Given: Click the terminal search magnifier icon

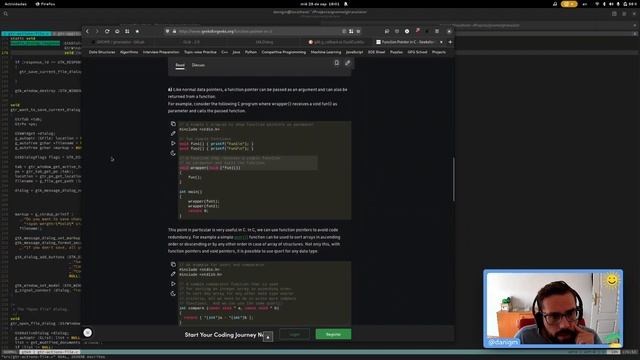Looking at the screenshot, I should pos(6,14).
